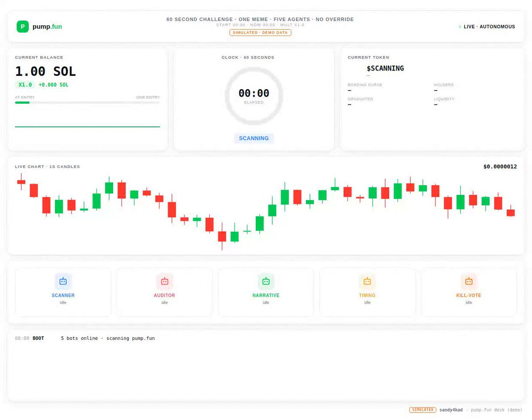This screenshot has height=420, width=532.
Task: Click the CURRENT TOKEN label
Action: pyautogui.click(x=368, y=58)
